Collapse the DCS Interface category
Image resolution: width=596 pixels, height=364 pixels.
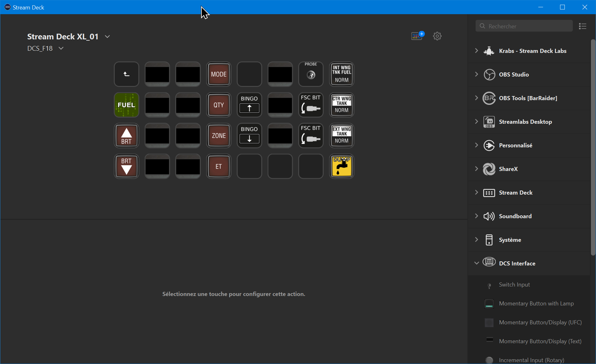[477, 263]
